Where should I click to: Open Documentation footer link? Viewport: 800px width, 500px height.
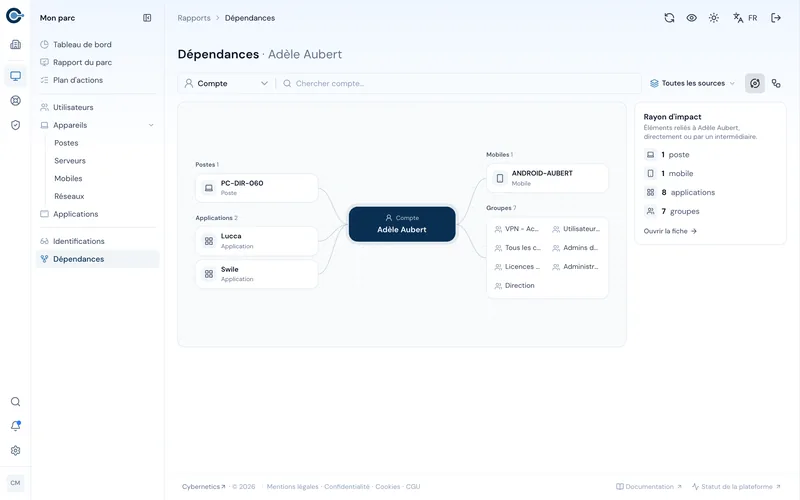coord(649,487)
